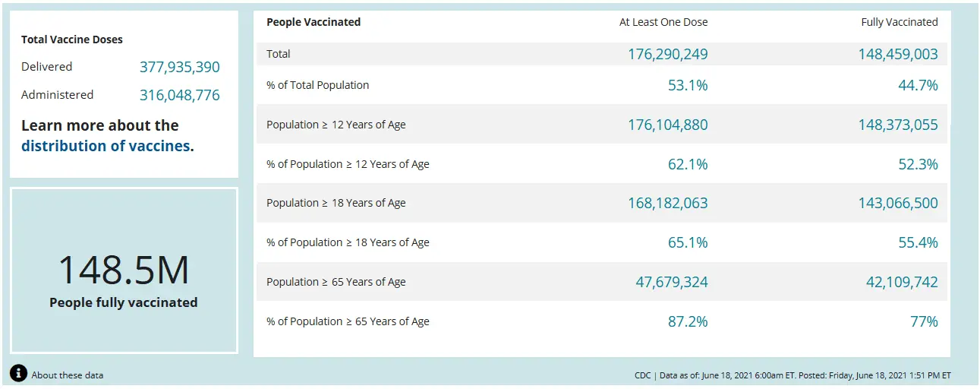Select the 47,679,324 value for ages 65+
This screenshot has height=389, width=980.
point(671,282)
